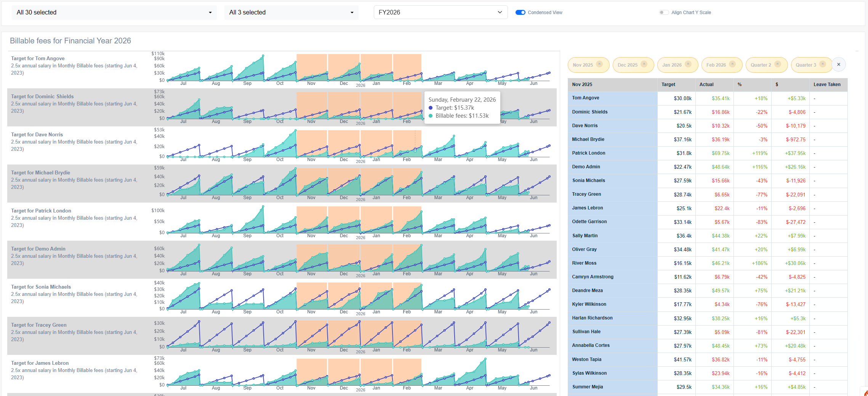Screen dimensions: 868x396
Task: Remove the Dec 2025 filter chip
Action: coord(644,64)
